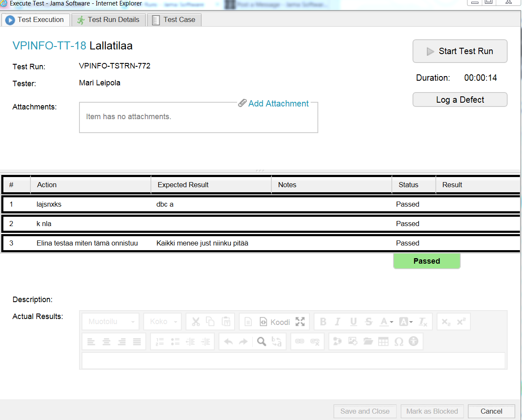Insert a table via table icon

click(383, 341)
